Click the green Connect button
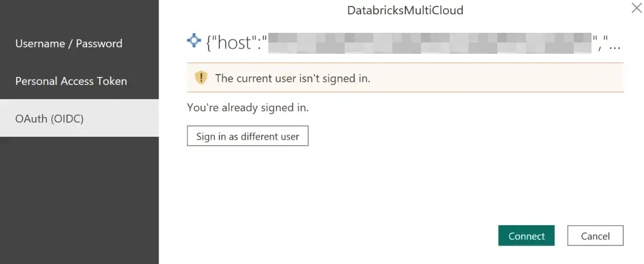This screenshot has width=644, height=264. (527, 236)
